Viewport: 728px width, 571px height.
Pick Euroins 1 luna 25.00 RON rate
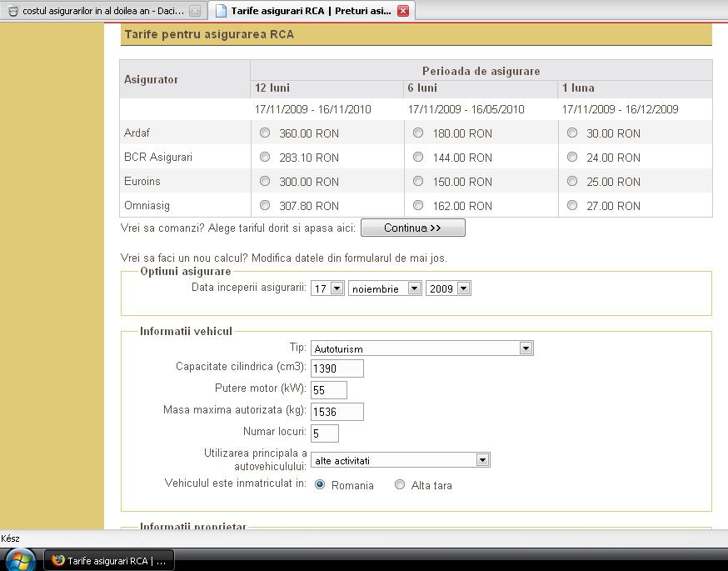[571, 181]
